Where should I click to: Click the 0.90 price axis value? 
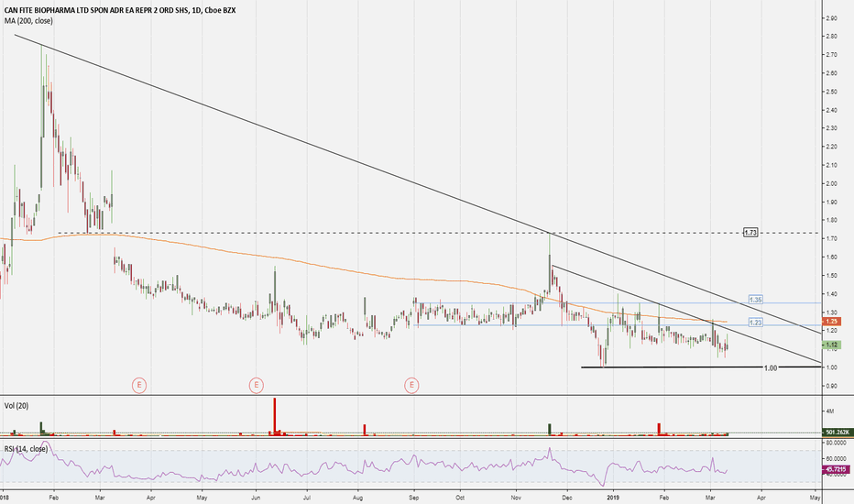tap(832, 387)
